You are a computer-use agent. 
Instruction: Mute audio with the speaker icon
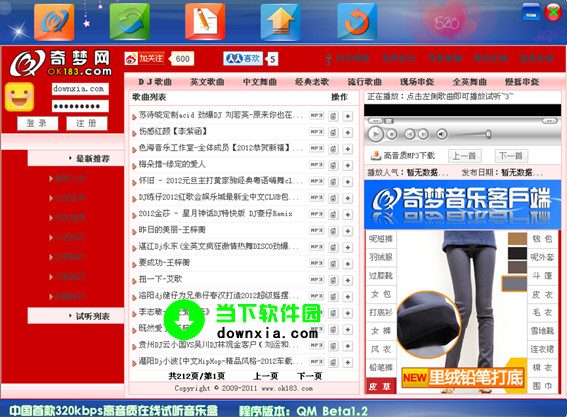point(442,134)
